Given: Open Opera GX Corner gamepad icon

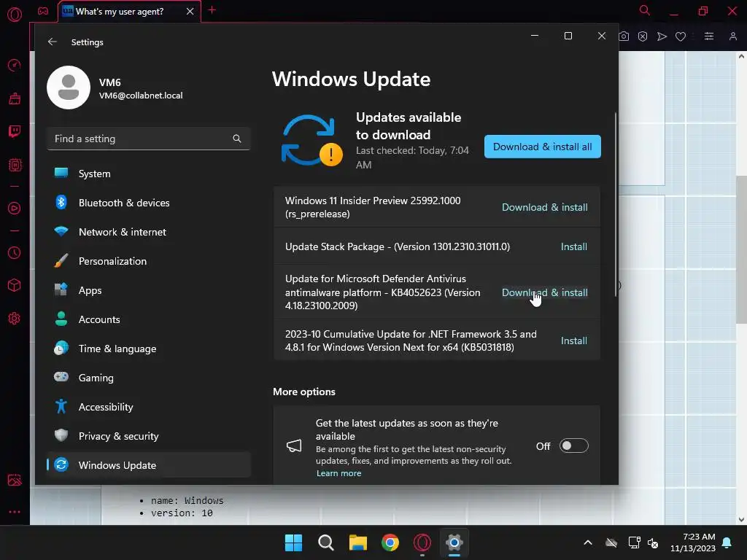Looking at the screenshot, I should (43, 11).
